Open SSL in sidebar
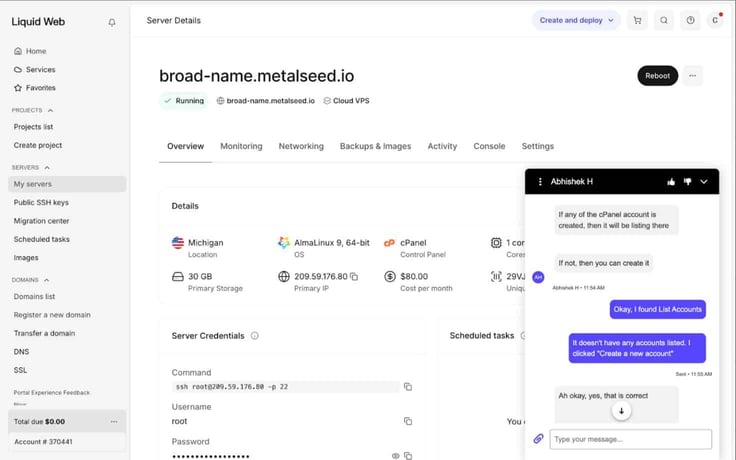 click(21, 370)
